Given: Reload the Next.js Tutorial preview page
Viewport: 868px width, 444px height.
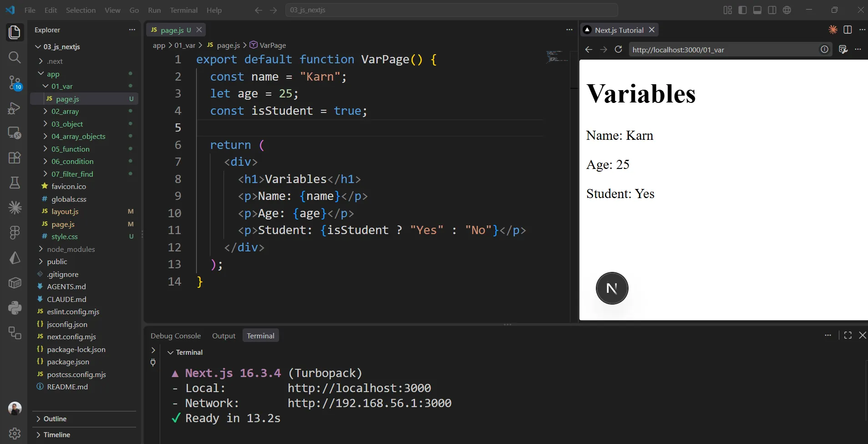Looking at the screenshot, I should (618, 50).
